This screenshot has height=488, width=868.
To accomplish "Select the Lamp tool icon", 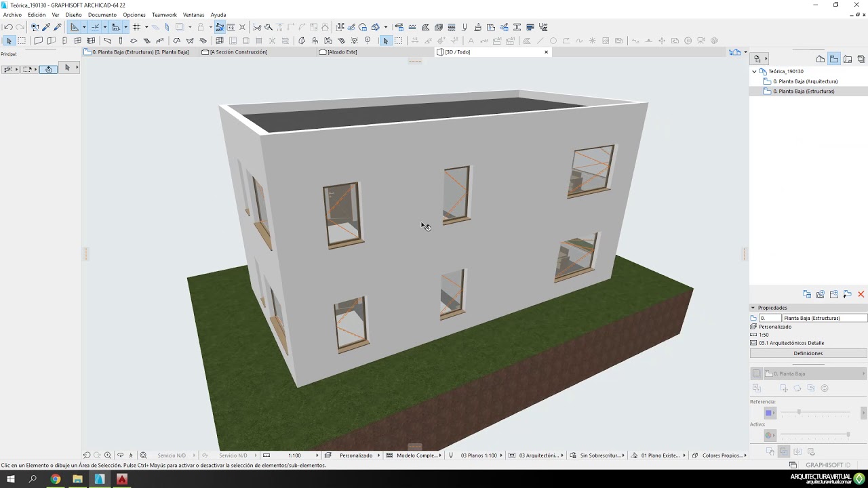I will click(x=355, y=41).
